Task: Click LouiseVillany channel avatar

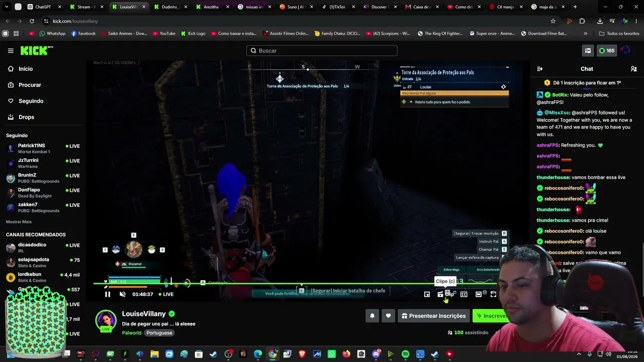Action: [106, 321]
